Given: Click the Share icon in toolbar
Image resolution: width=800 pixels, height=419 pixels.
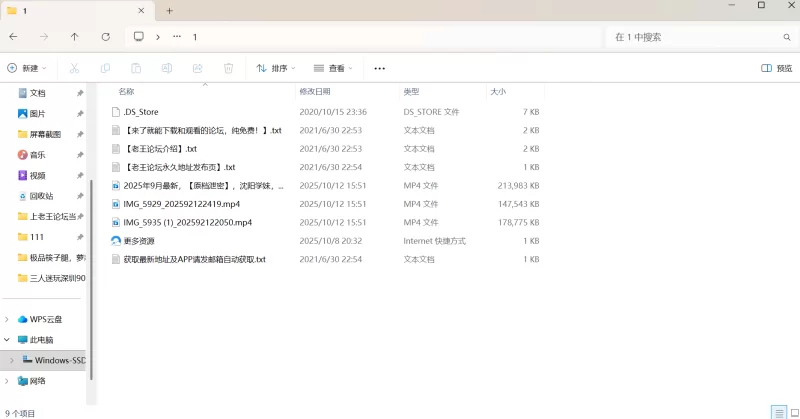Looking at the screenshot, I should point(198,68).
